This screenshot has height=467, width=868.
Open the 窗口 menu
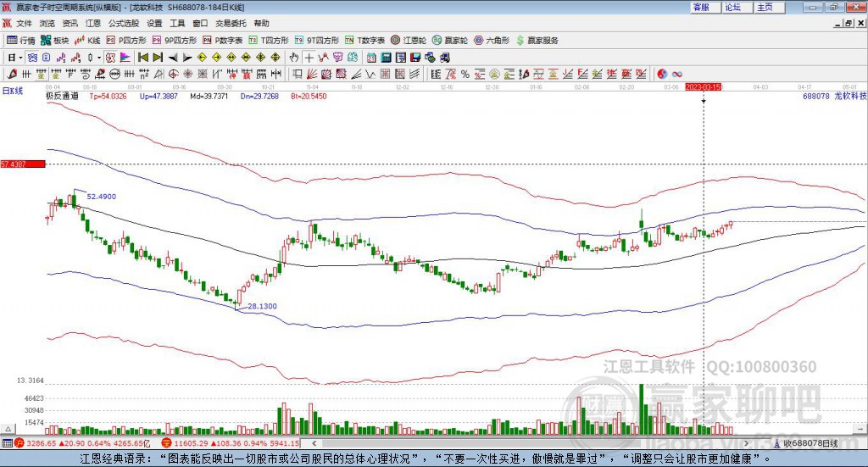200,23
